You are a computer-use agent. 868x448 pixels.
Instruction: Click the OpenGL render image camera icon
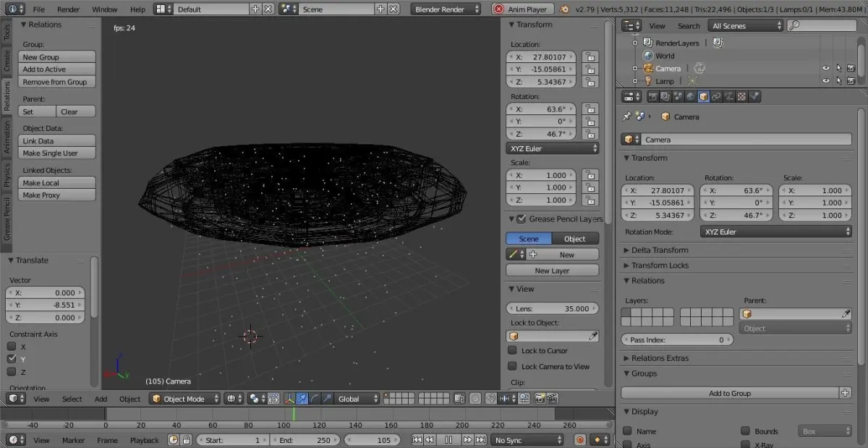540,399
